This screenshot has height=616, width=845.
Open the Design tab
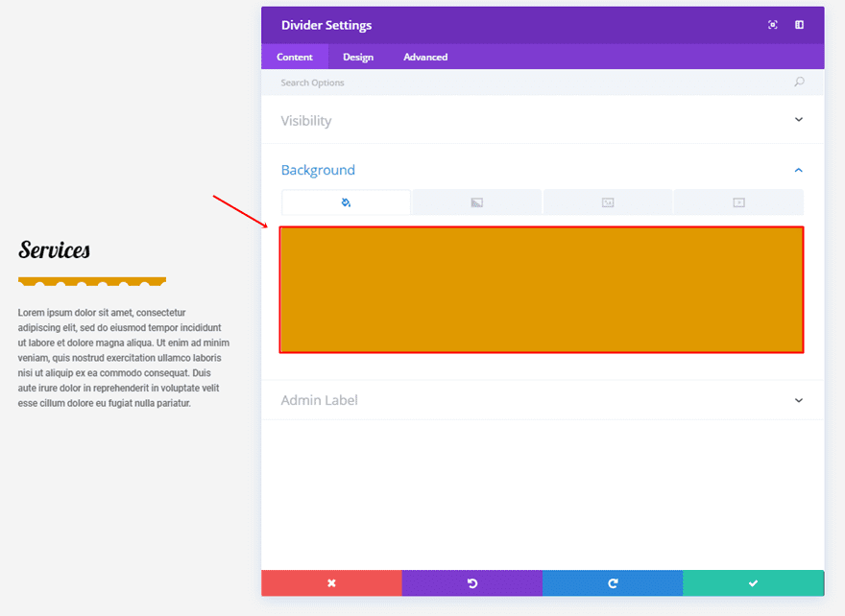click(x=358, y=57)
